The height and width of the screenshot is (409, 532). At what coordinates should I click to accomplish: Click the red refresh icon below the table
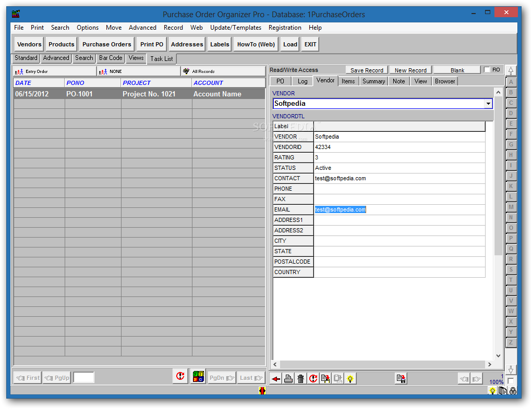(x=180, y=376)
